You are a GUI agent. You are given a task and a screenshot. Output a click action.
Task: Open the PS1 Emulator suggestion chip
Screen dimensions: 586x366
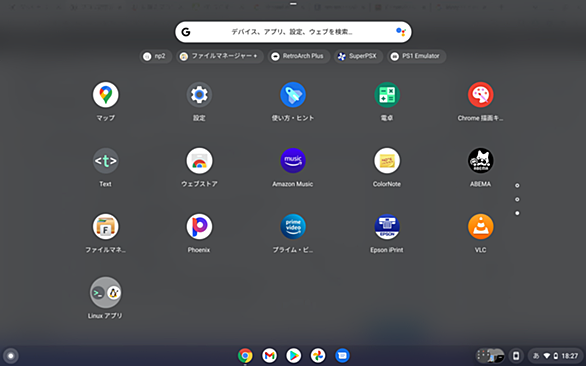416,56
